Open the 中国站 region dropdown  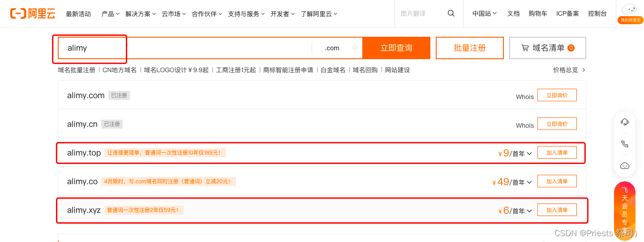coord(485,13)
